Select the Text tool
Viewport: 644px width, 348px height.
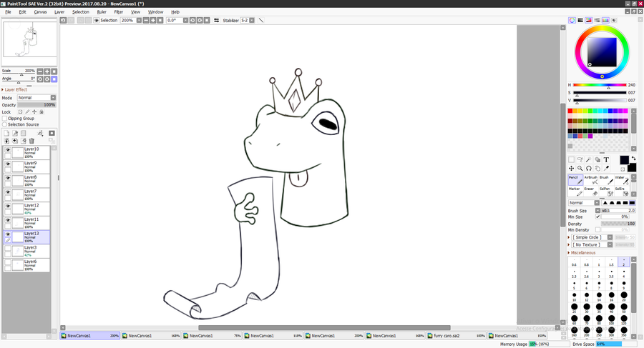pyautogui.click(x=606, y=159)
